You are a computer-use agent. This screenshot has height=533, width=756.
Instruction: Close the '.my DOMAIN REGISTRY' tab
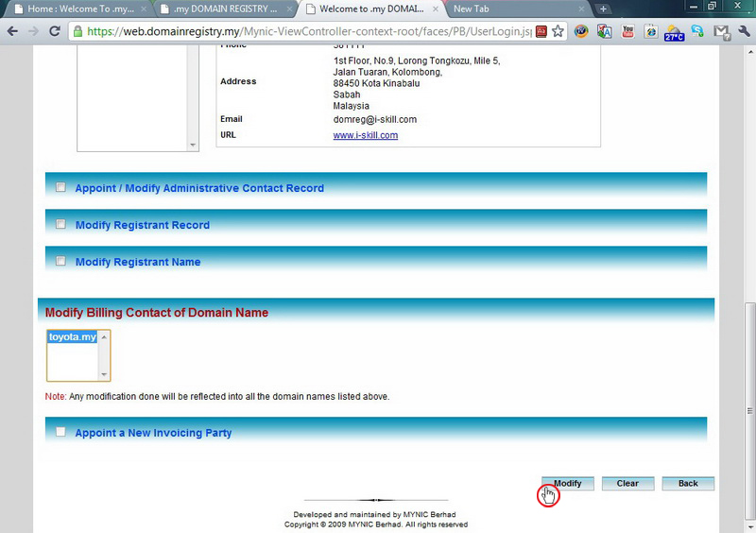(x=290, y=9)
